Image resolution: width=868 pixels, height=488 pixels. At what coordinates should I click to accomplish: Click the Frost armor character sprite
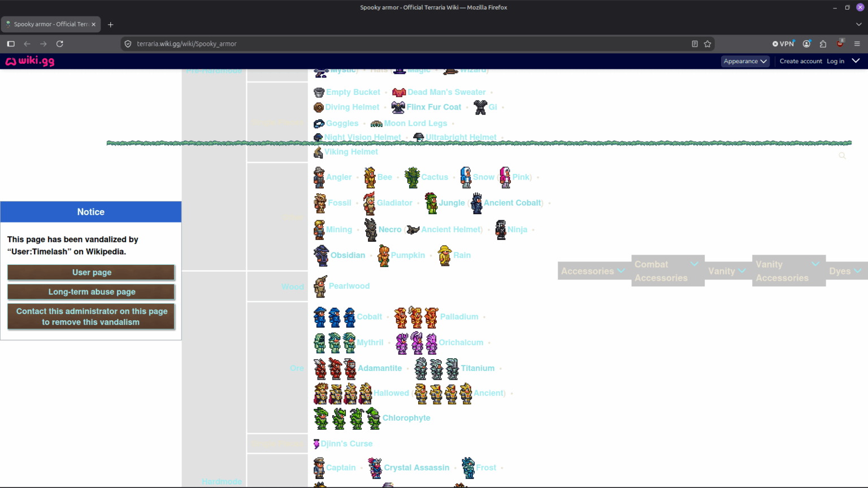(468, 468)
